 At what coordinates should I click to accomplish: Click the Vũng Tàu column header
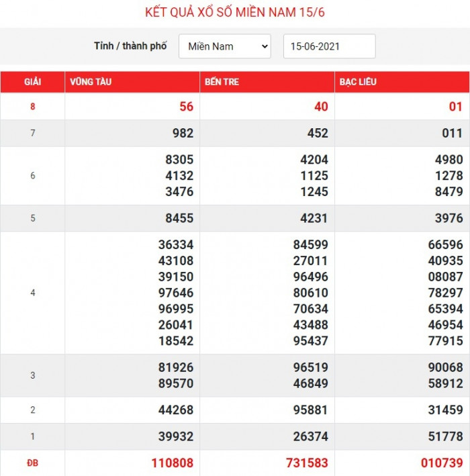pos(90,82)
